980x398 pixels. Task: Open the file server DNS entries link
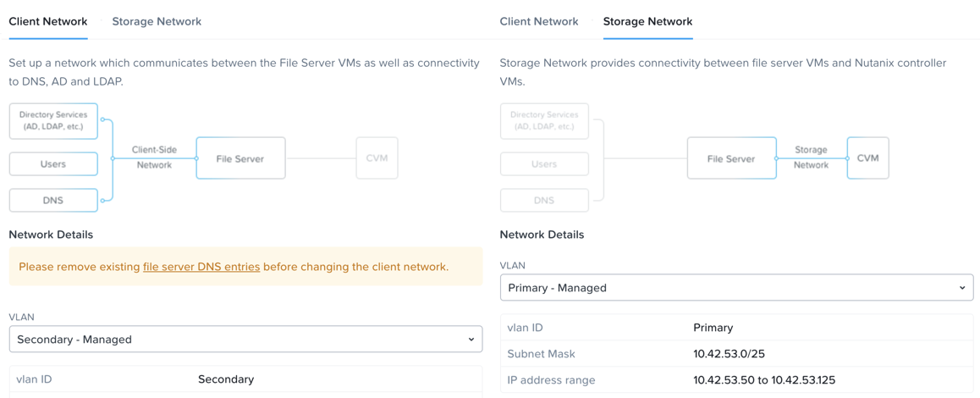pyautogui.click(x=201, y=267)
